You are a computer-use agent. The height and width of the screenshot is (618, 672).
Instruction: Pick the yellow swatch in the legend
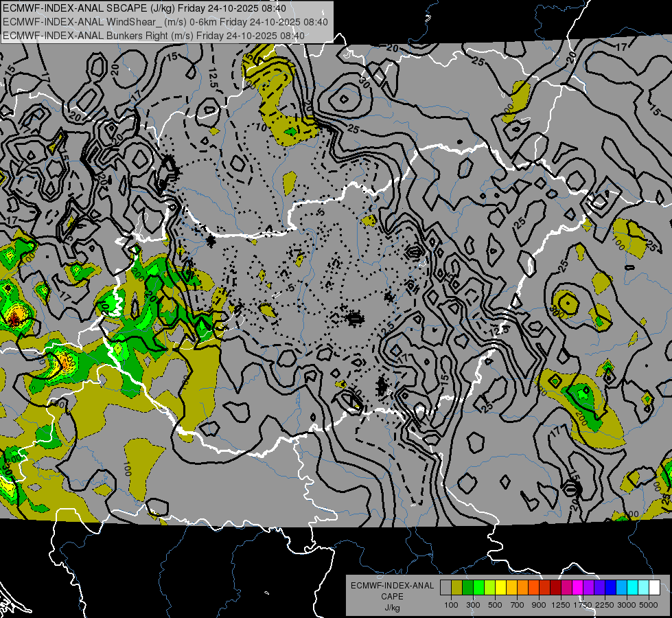[x=500, y=587]
